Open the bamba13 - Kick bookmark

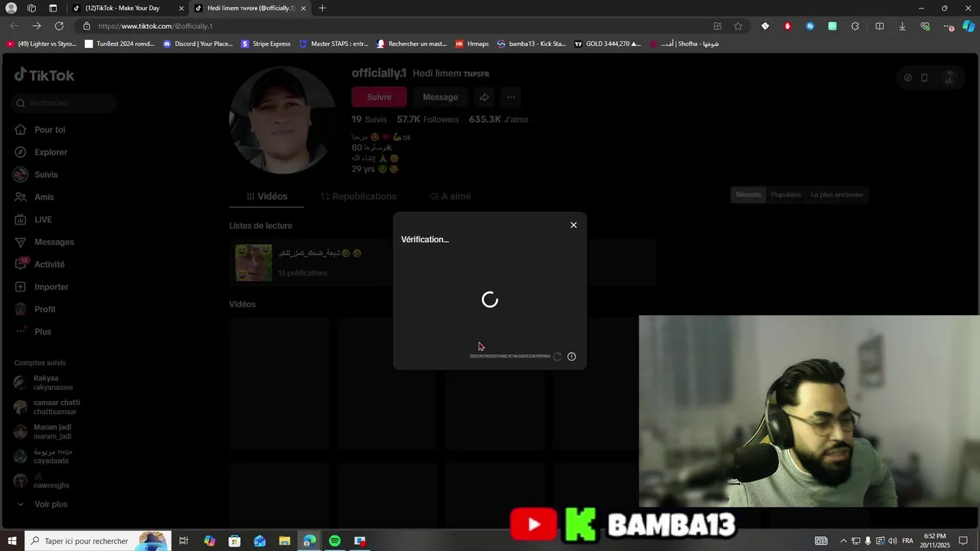point(531,44)
